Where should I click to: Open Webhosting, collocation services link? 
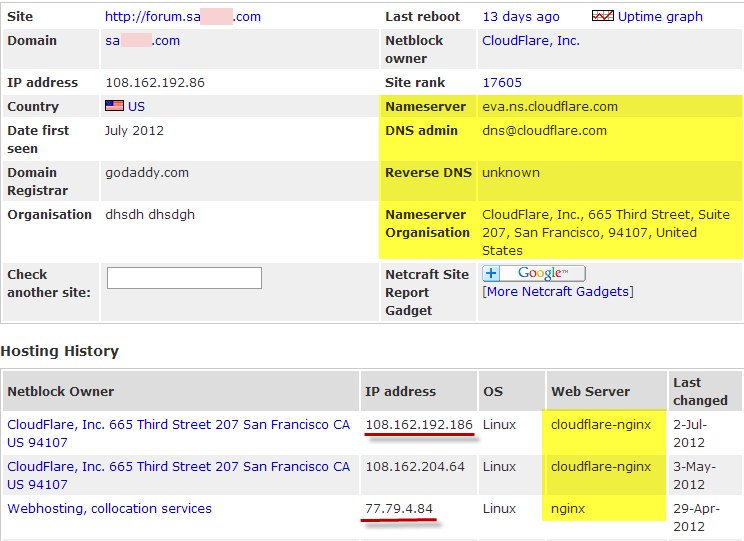(110, 509)
